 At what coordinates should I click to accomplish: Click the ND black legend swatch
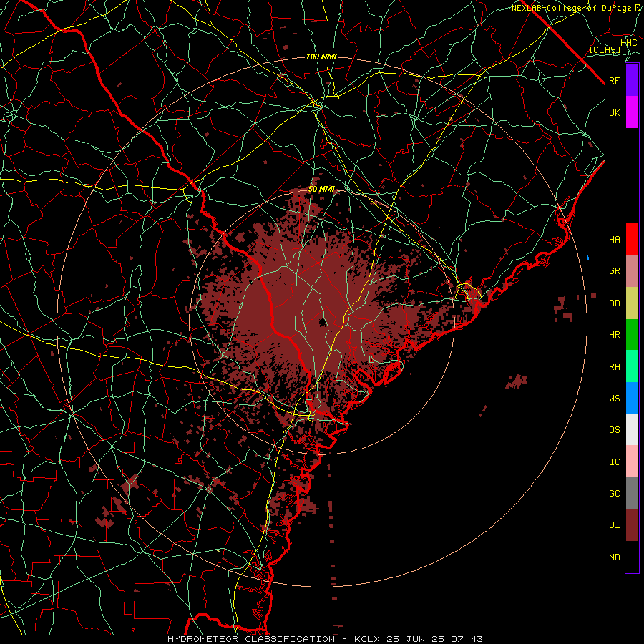coord(632,557)
